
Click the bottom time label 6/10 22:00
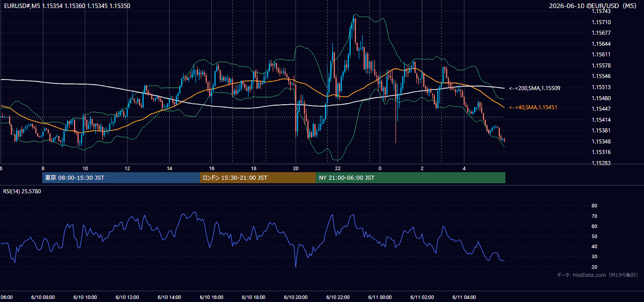[338, 297]
